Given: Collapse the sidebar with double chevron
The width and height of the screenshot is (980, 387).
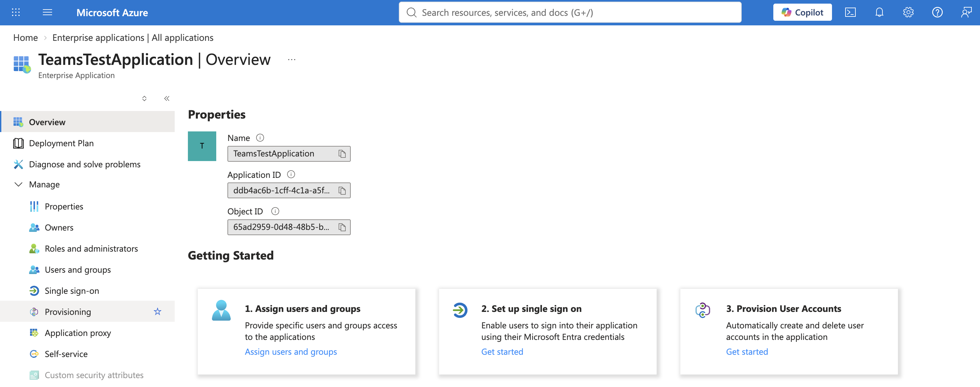Looking at the screenshot, I should [167, 98].
